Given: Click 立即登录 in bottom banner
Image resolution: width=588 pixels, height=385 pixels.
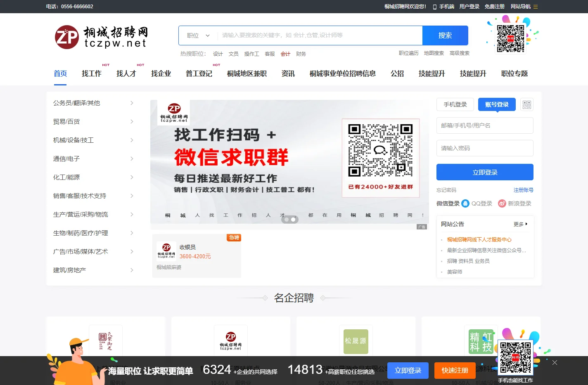Looking at the screenshot, I should click(408, 371).
